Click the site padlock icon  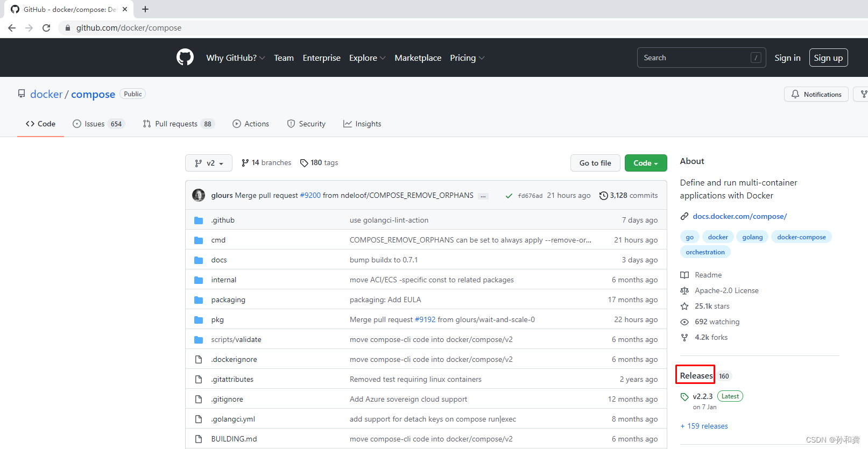[68, 28]
